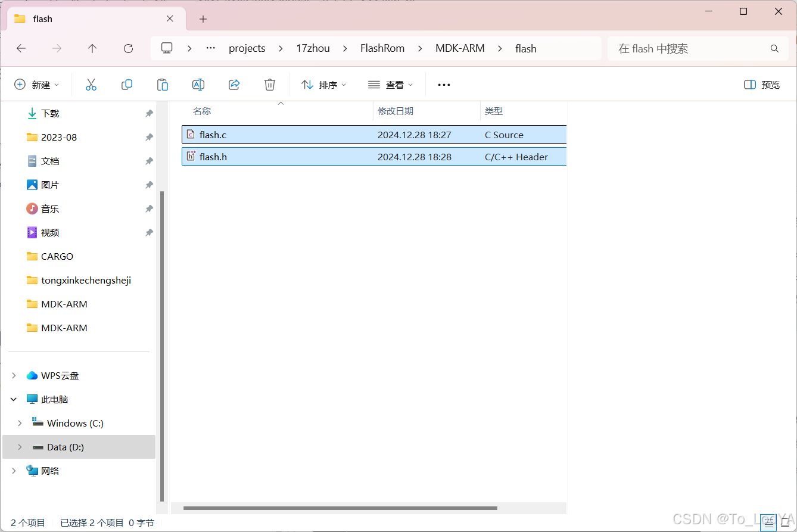Select the flash.c file name
Viewport: 797px width, 532px height.
click(213, 135)
